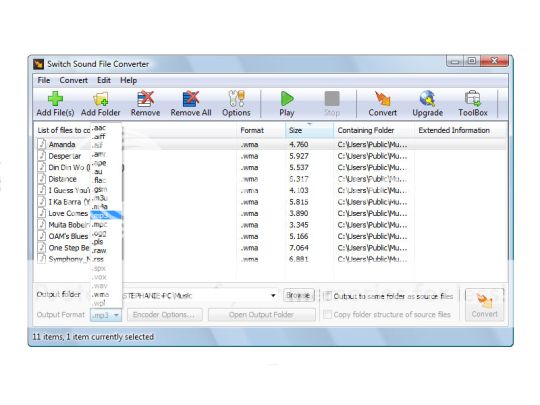Click the Remove All toolbar icon

[x=191, y=104]
